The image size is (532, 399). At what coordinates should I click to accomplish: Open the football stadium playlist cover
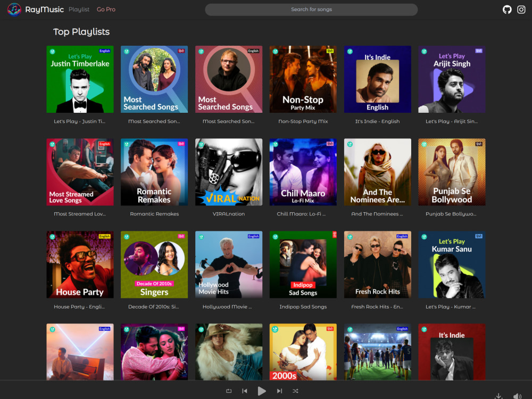coord(378,352)
